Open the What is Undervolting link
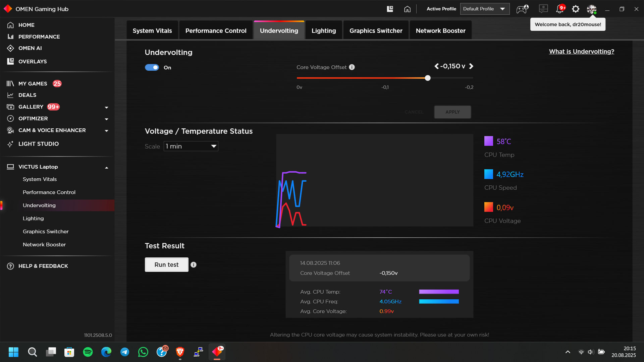This screenshot has height=362, width=644. 582,51
